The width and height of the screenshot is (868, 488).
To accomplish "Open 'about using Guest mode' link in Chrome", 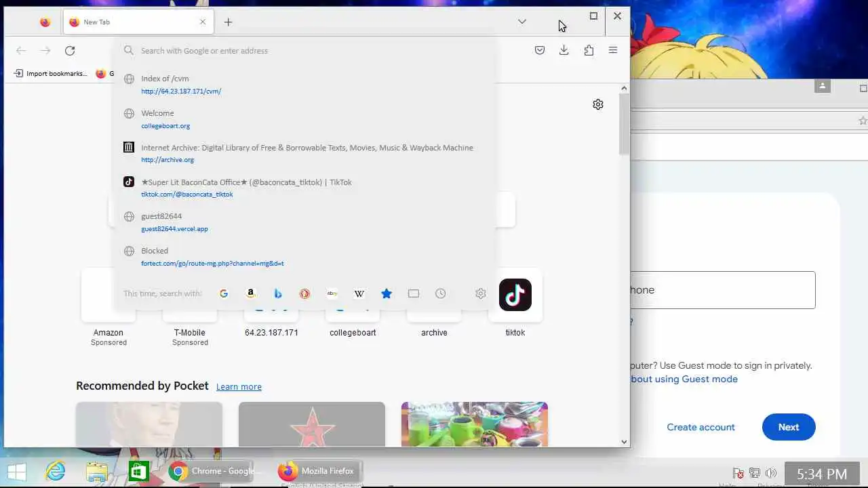I will pos(684,379).
